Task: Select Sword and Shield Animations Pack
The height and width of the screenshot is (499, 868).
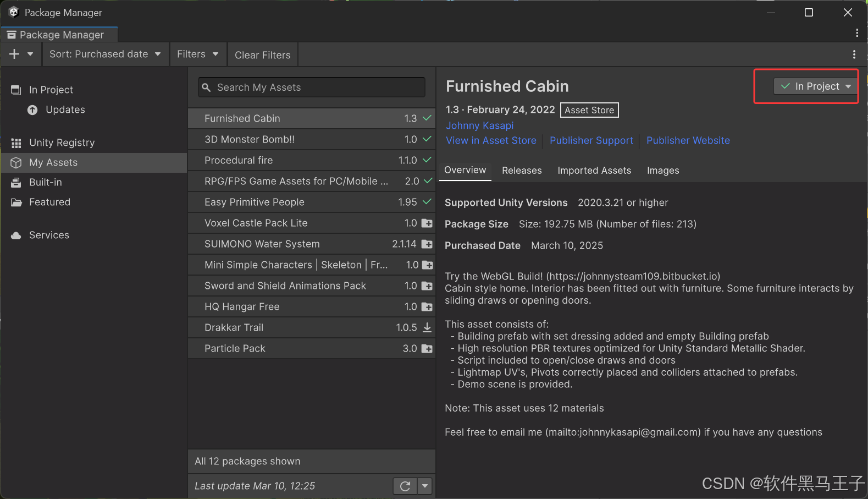Action: [x=312, y=286]
